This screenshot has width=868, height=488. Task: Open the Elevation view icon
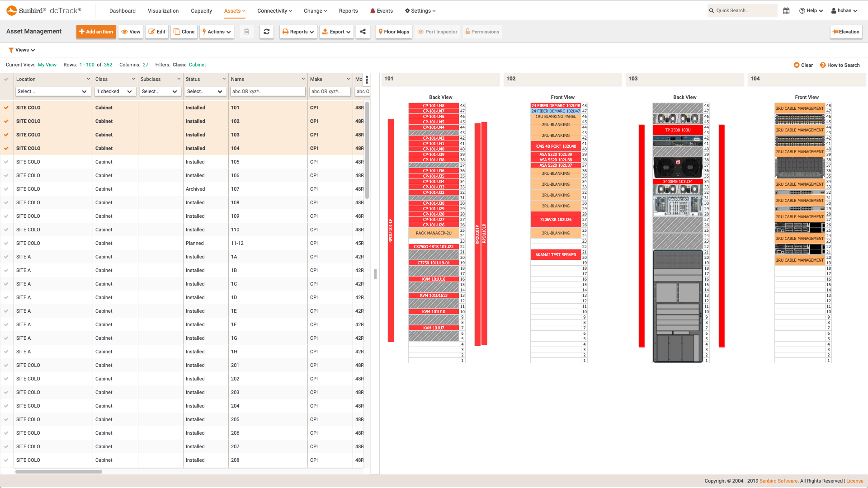coord(846,32)
